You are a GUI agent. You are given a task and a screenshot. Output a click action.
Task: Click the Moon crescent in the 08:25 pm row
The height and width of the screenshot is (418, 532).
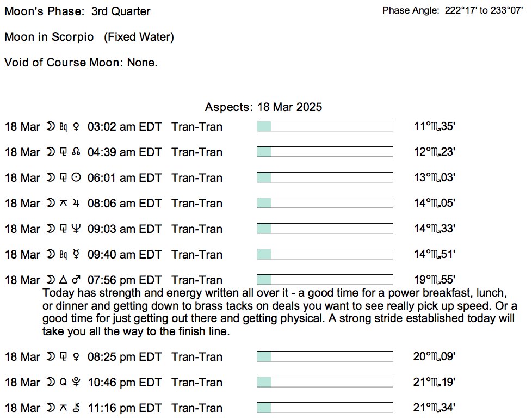(50, 357)
